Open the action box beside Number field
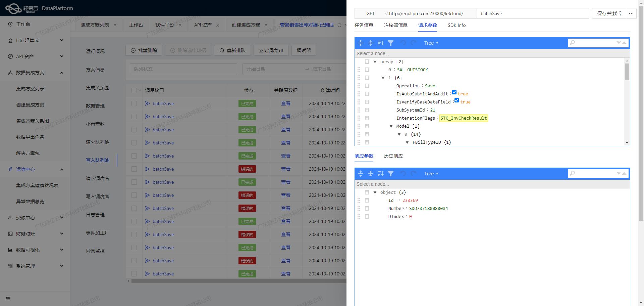The height and width of the screenshot is (306, 644). tap(367, 209)
